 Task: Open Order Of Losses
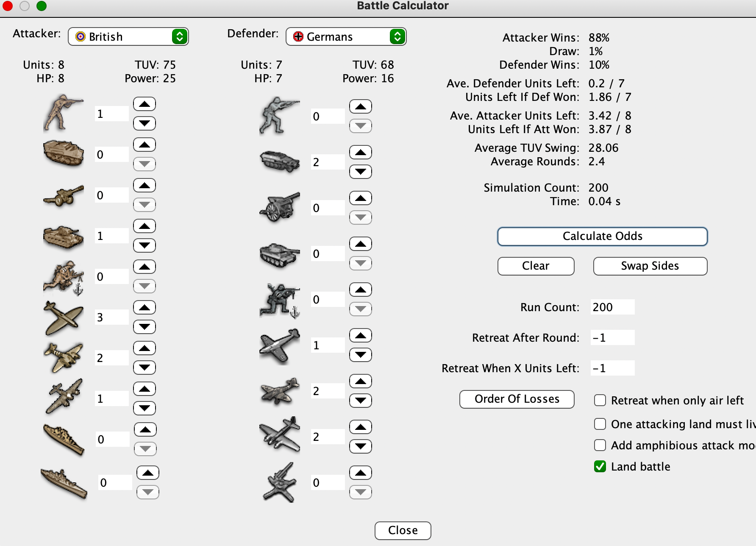(x=517, y=399)
